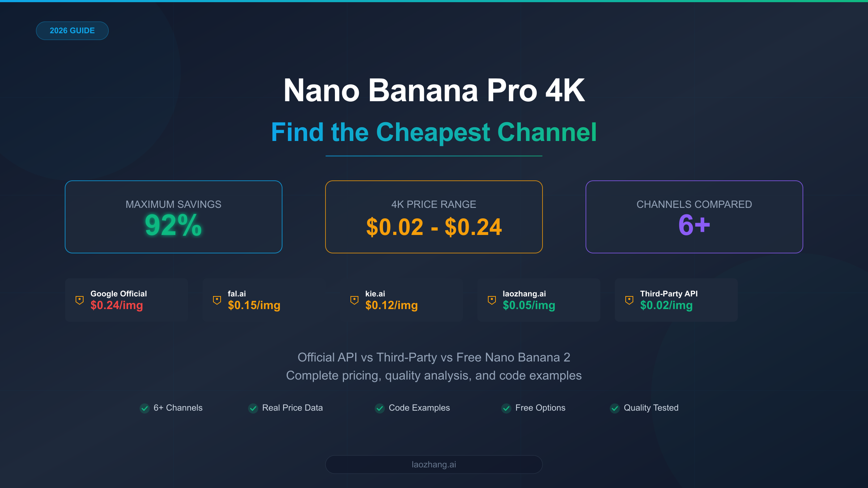The width and height of the screenshot is (868, 488).
Task: Click the tag icon beside fal.ai
Action: coord(217,300)
